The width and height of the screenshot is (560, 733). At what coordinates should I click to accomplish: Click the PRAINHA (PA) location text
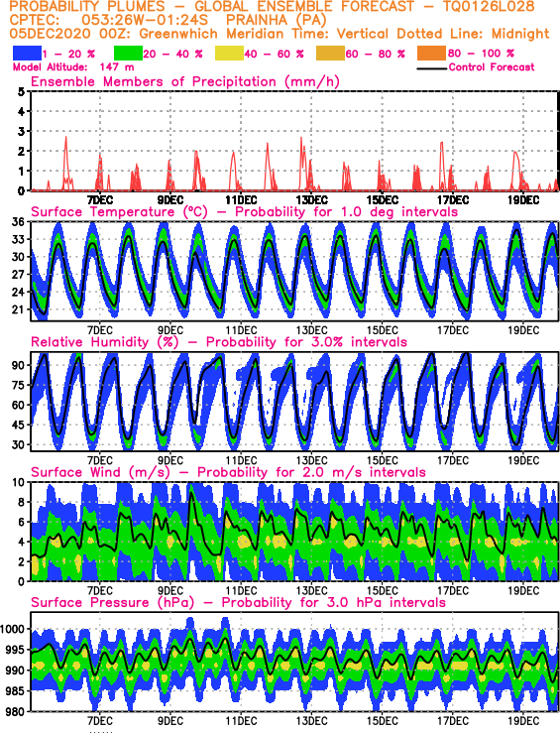tap(276, 21)
